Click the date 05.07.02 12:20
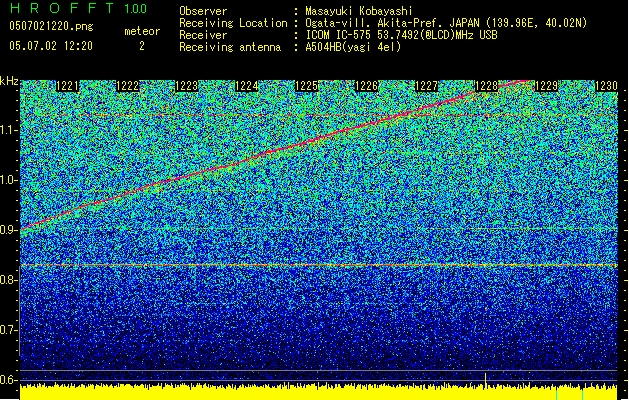 51,46
